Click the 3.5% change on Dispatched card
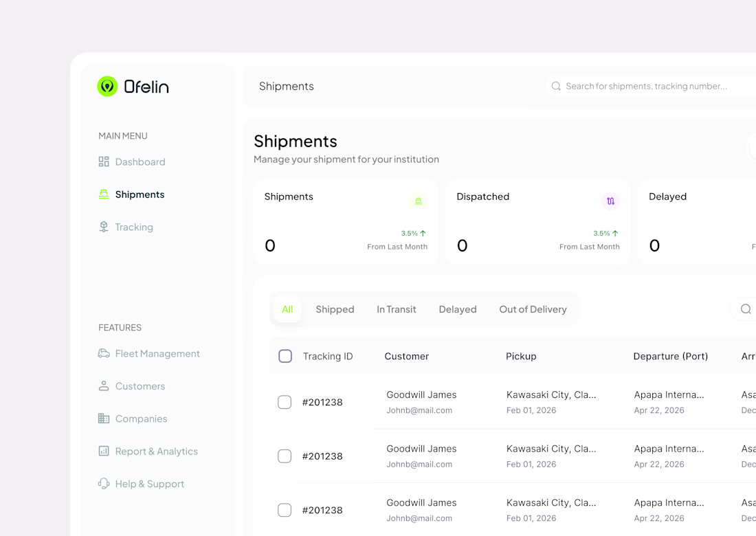The image size is (756, 536). coord(601,233)
